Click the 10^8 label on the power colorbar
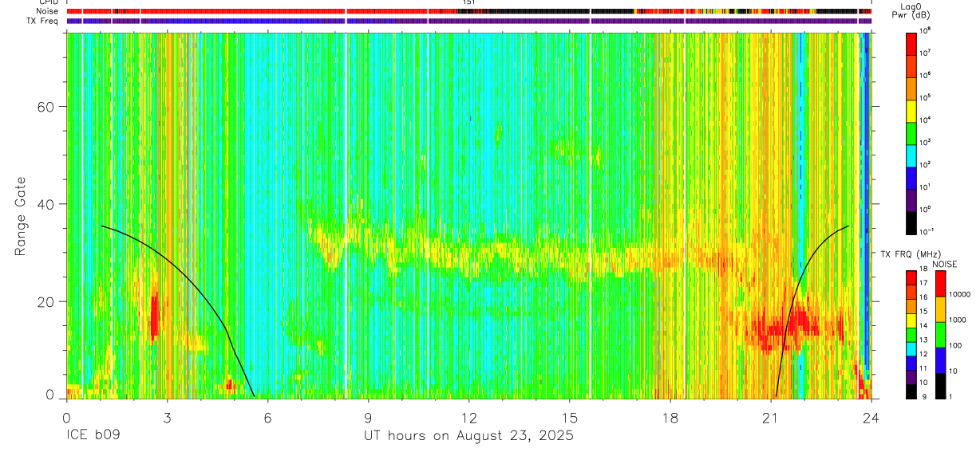Viewport: 980px width, 452px height. (x=925, y=30)
